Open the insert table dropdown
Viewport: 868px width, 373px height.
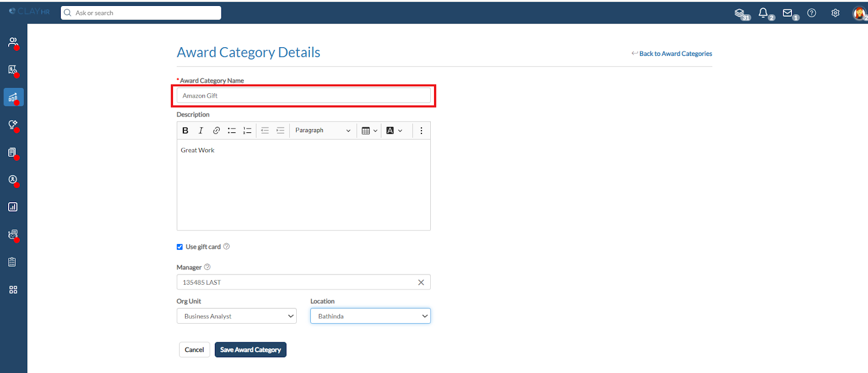click(x=369, y=131)
